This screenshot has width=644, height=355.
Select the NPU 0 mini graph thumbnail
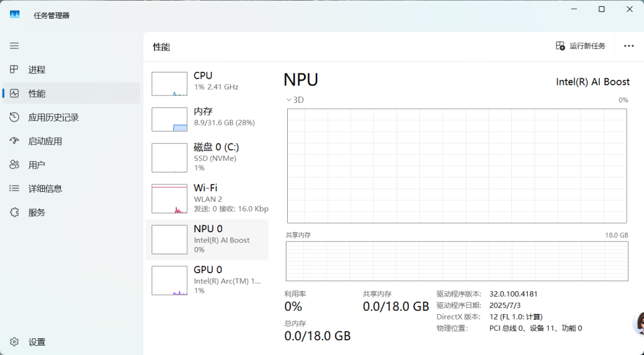click(x=170, y=240)
